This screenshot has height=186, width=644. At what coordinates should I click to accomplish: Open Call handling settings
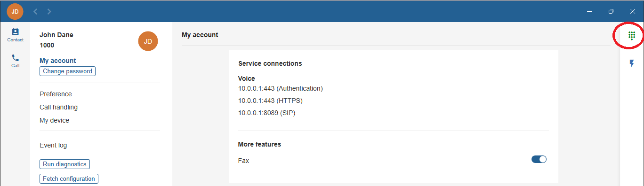point(58,107)
